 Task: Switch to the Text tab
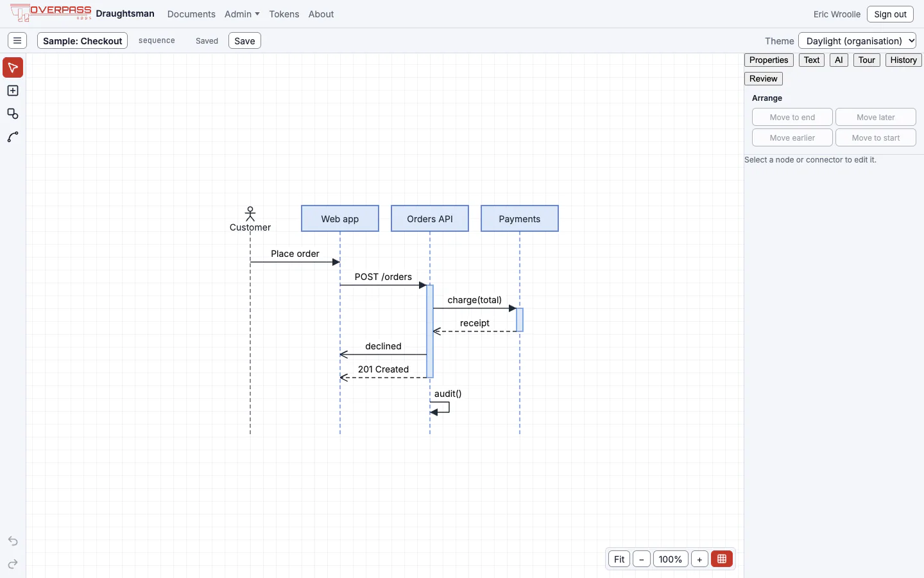coord(812,60)
